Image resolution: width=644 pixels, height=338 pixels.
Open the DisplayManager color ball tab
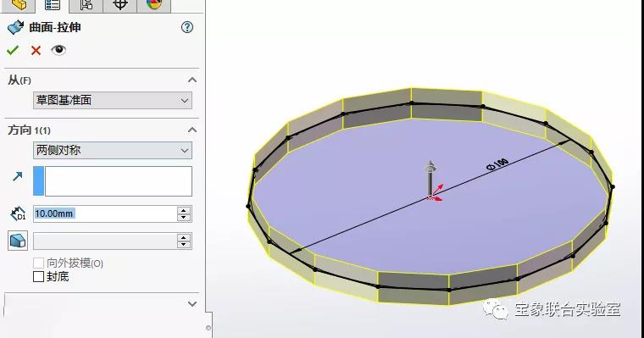[153, 4]
